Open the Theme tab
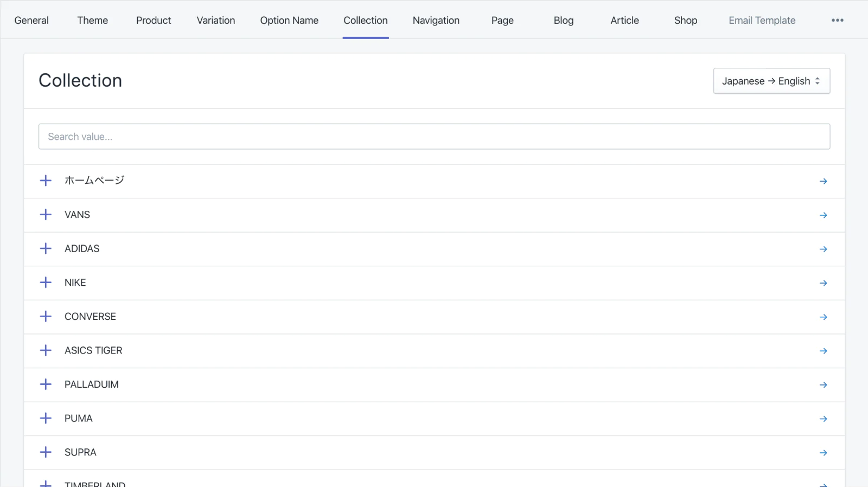868x488 pixels. (x=92, y=20)
